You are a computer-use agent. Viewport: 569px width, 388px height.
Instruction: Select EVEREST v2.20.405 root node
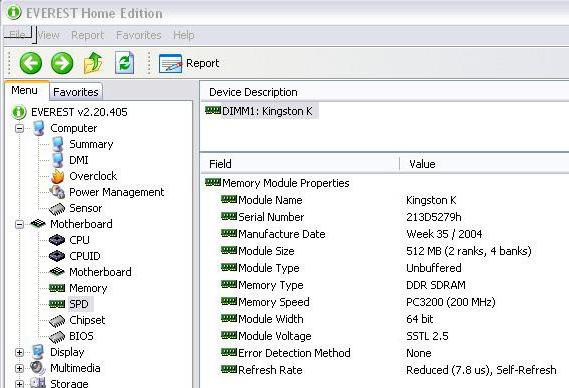click(79, 112)
